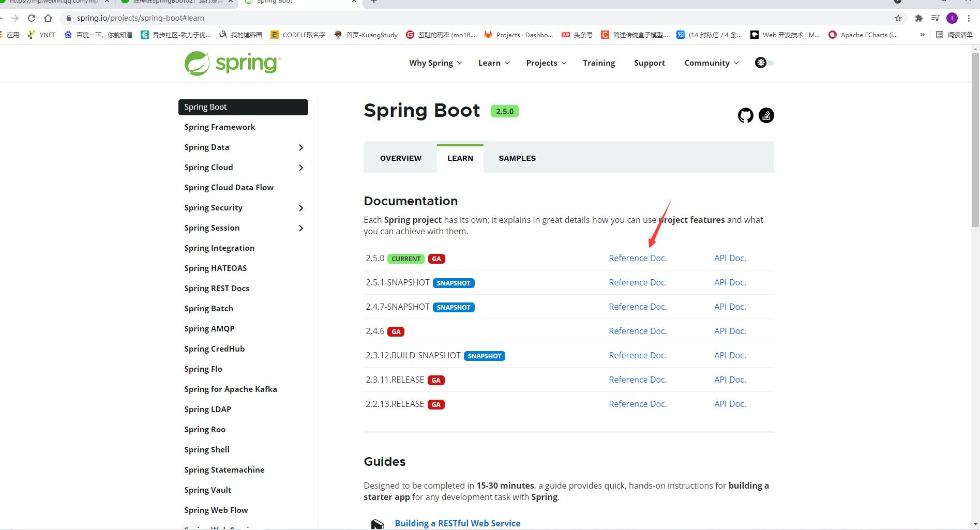Select Spring Integration in sidebar
The height and width of the screenshot is (530, 980).
pyautogui.click(x=219, y=248)
